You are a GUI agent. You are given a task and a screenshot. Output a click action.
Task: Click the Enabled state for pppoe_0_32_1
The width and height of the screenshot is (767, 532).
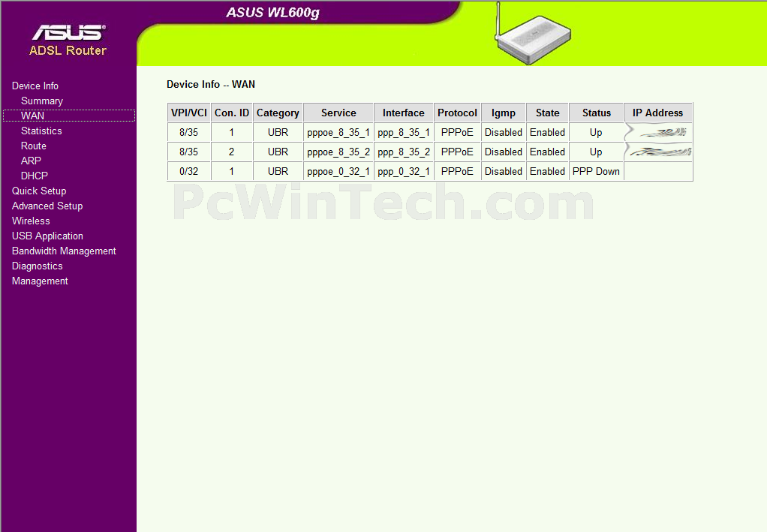tap(547, 172)
